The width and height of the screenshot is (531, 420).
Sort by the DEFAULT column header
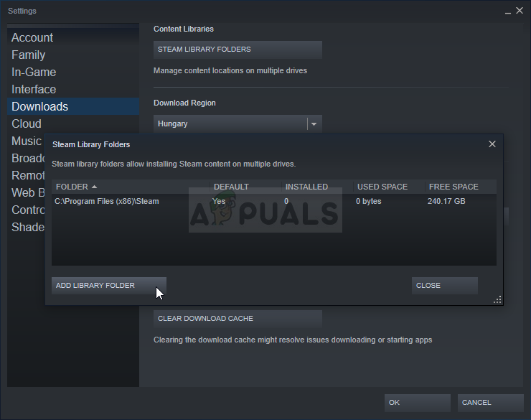pyautogui.click(x=245, y=187)
